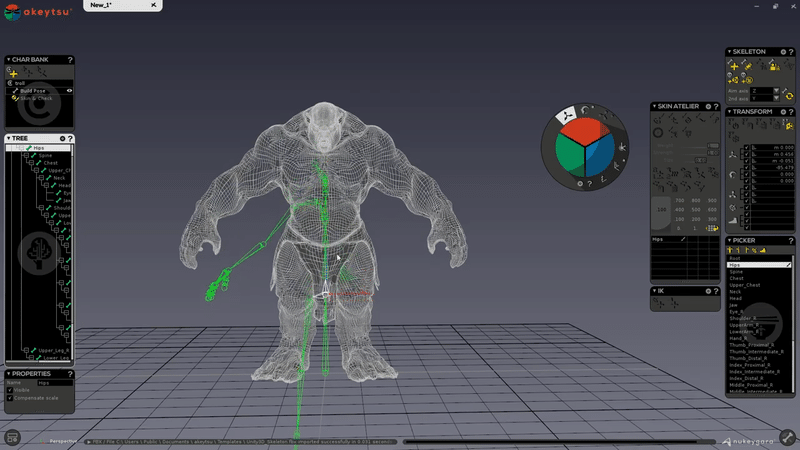800x450 pixels.
Task: Toggle checkbox beside translation value 0.000
Action: tap(747, 147)
